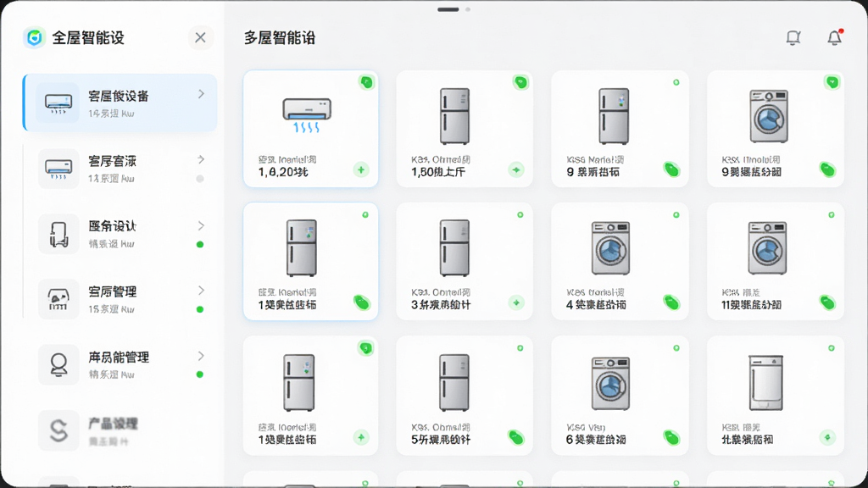Click the washing machine image on the 11 card

767,248
